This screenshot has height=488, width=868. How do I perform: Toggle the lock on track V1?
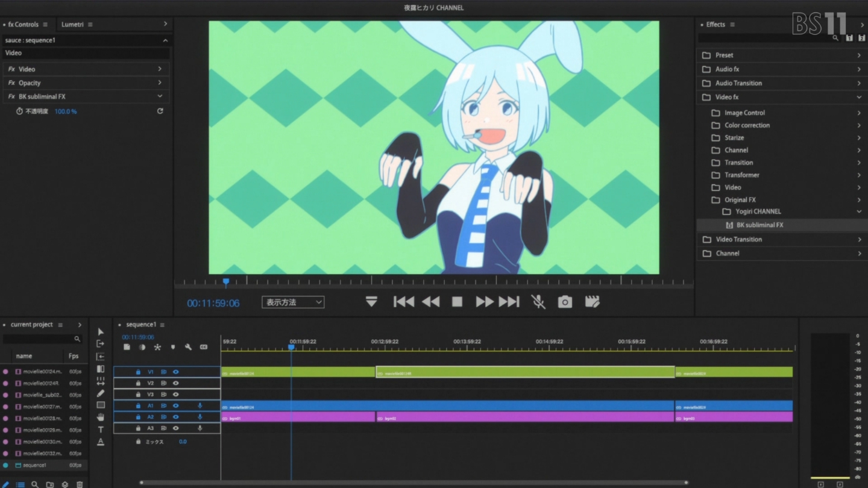tap(138, 372)
